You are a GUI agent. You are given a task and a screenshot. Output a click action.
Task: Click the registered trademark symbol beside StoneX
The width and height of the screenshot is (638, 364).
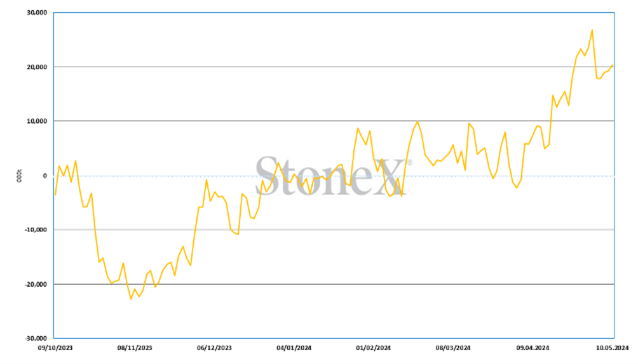click(x=410, y=163)
